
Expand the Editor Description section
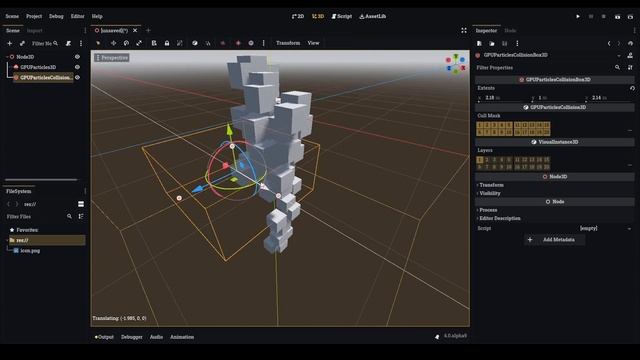(x=499, y=218)
